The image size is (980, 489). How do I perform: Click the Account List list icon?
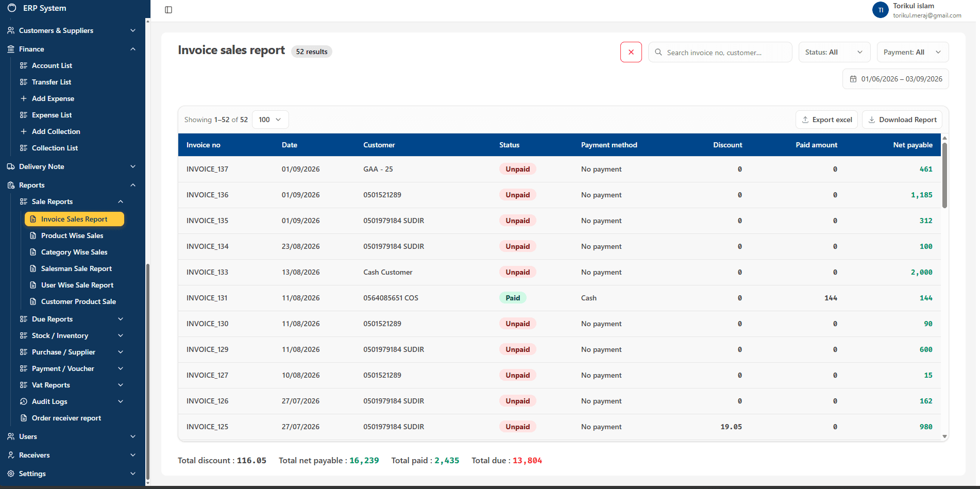pyautogui.click(x=24, y=65)
